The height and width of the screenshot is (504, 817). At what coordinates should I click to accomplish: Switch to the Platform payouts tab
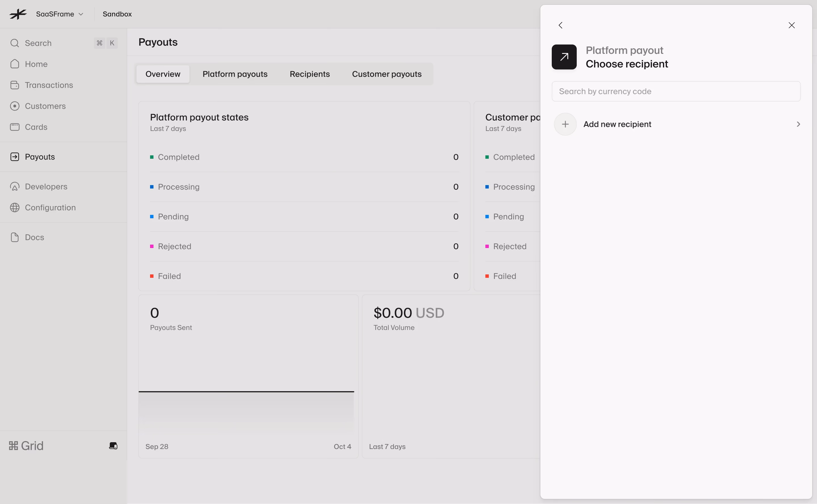tap(235, 74)
